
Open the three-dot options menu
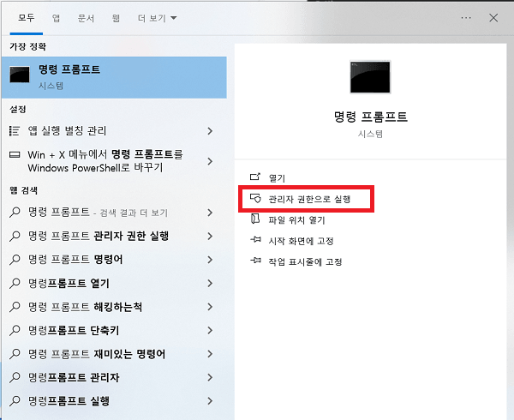point(466,18)
